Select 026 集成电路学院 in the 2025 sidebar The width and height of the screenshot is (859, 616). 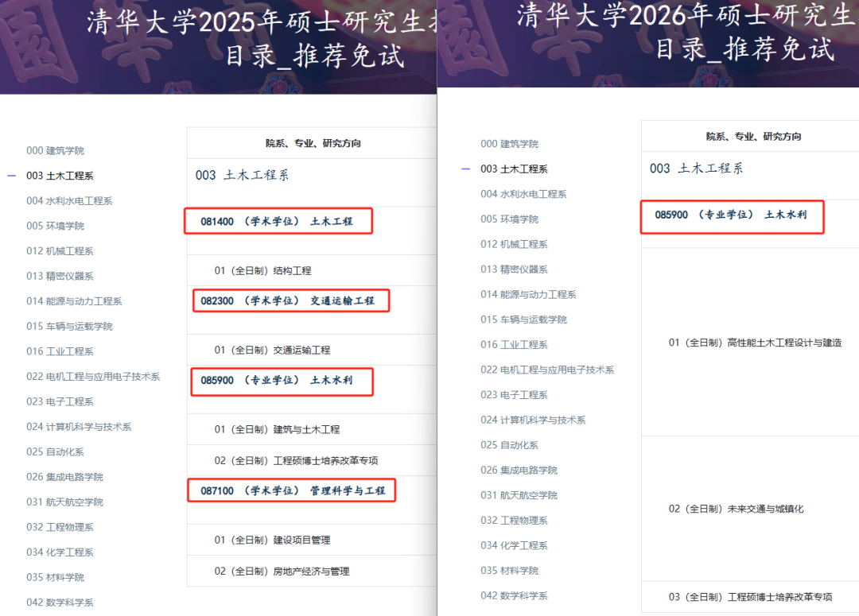coord(64,477)
